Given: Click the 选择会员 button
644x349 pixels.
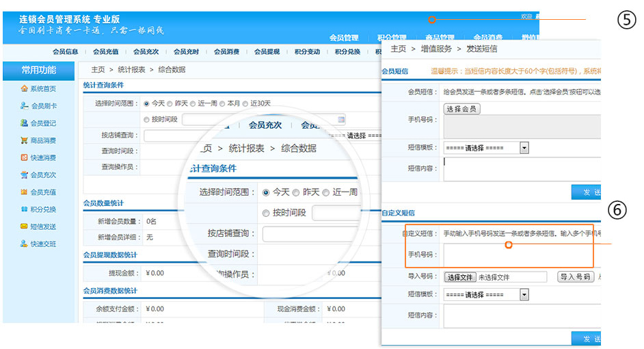Looking at the screenshot, I should pos(461,109).
